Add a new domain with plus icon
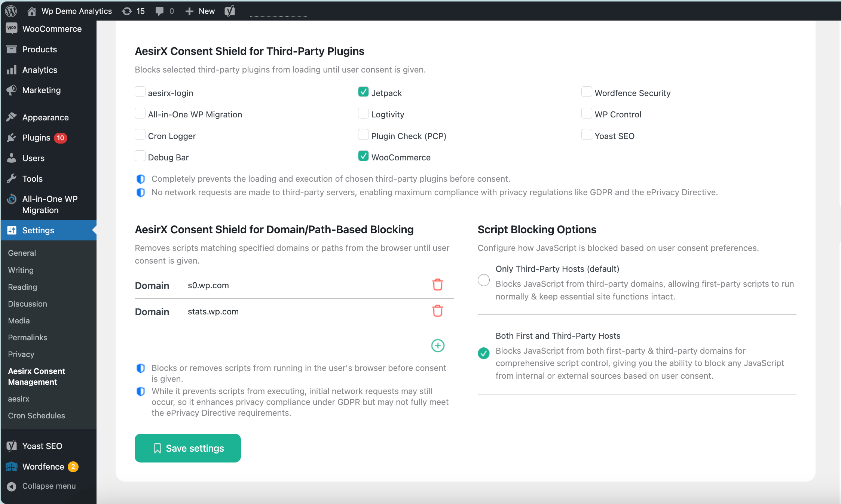 tap(438, 345)
